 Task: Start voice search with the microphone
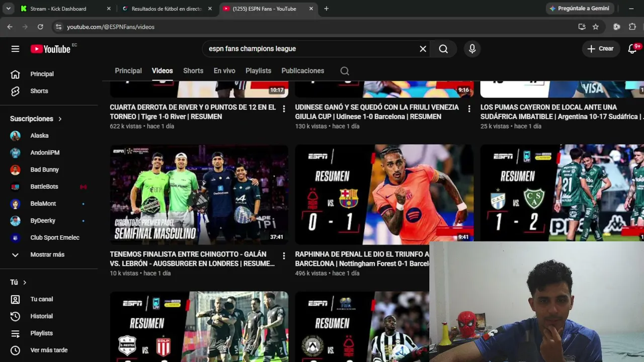click(472, 49)
